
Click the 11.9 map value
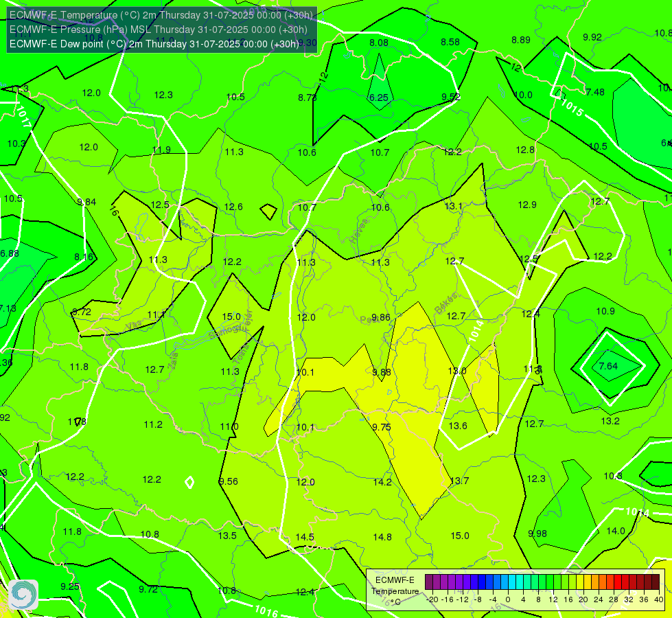[161, 150]
